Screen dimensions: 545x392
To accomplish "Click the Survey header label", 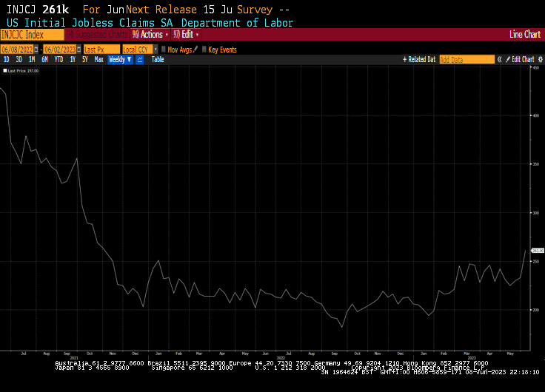I will 255,10.
